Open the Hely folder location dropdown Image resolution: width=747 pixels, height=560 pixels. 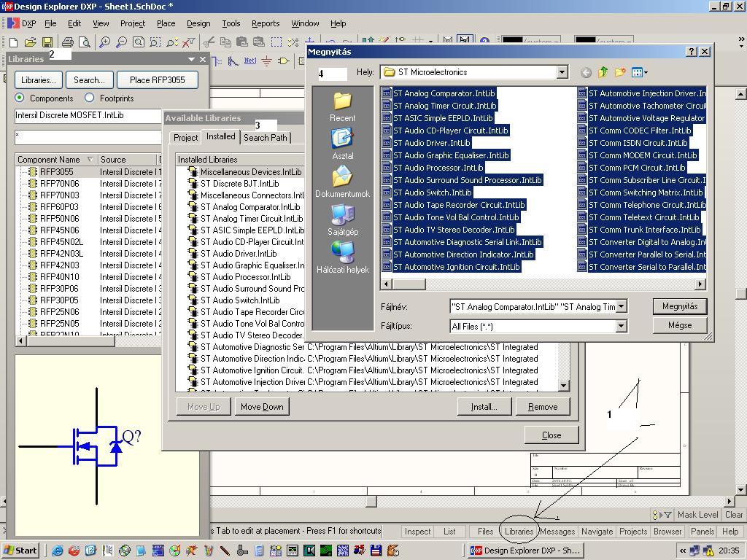[562, 72]
